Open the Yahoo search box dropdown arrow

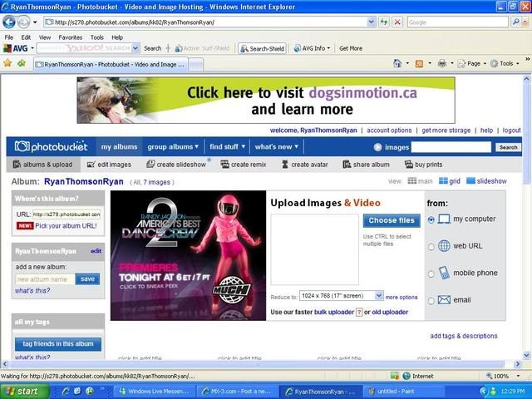tap(135, 48)
